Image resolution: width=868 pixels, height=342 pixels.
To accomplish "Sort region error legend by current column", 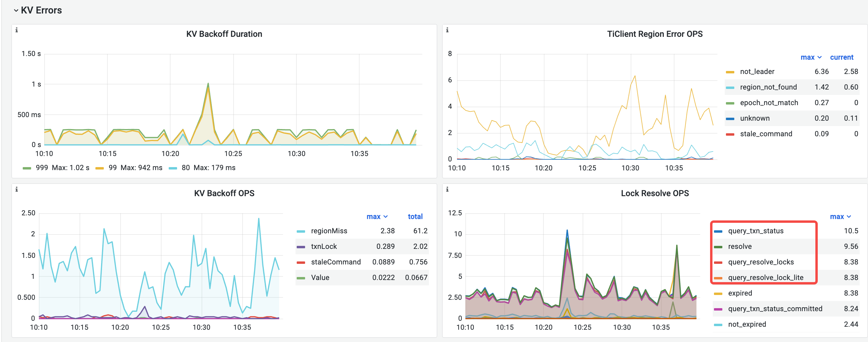I will tap(841, 57).
